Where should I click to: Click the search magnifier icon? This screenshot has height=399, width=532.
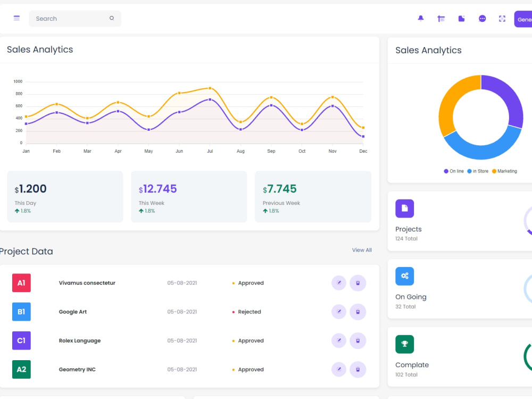click(112, 18)
